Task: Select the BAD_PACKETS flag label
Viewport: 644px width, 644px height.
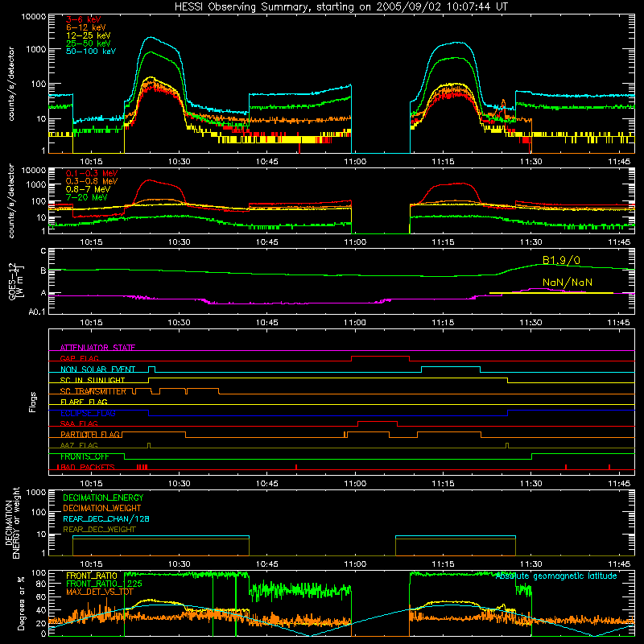Action: tap(86, 467)
